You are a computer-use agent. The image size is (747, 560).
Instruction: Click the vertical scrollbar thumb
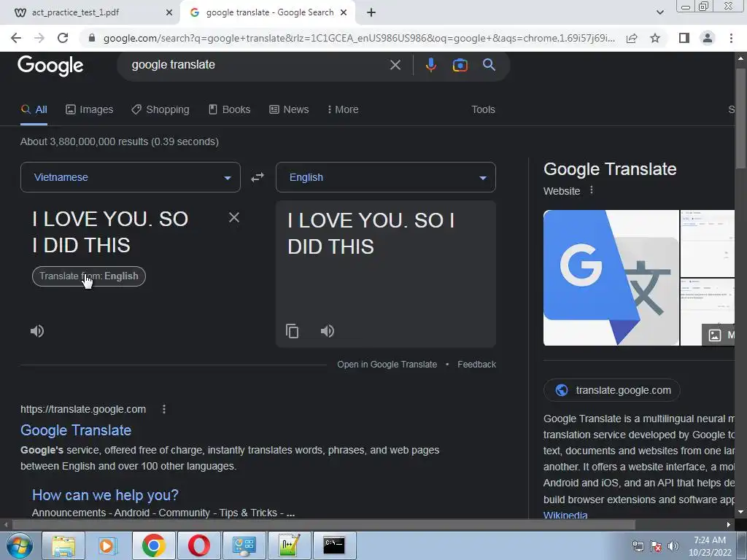740,118
